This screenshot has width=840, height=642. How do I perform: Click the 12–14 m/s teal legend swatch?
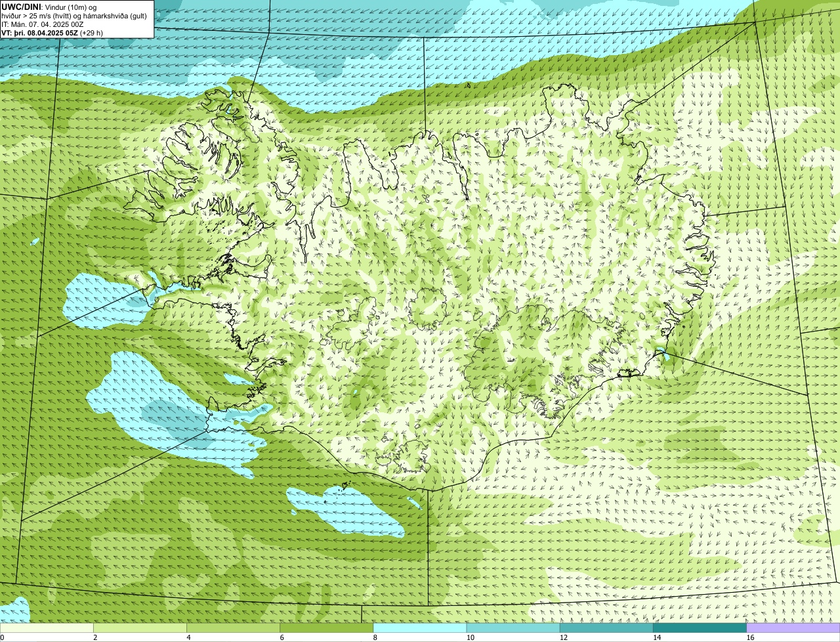[x=606, y=628]
